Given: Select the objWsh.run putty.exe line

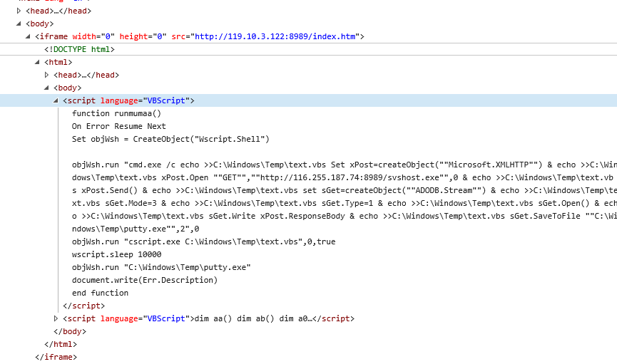Looking at the screenshot, I should point(161,267).
